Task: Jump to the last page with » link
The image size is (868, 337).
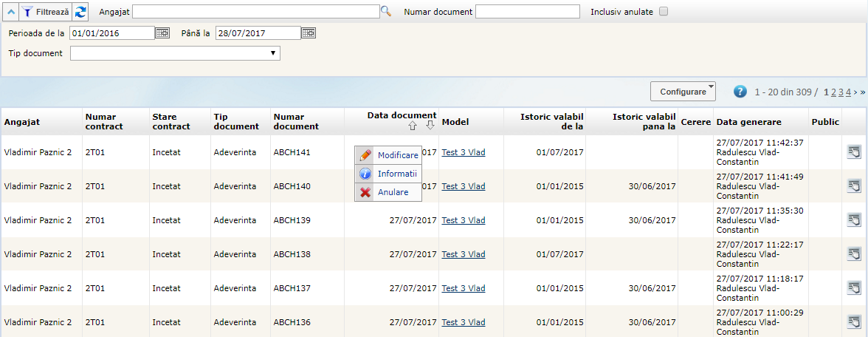Action: click(861, 92)
